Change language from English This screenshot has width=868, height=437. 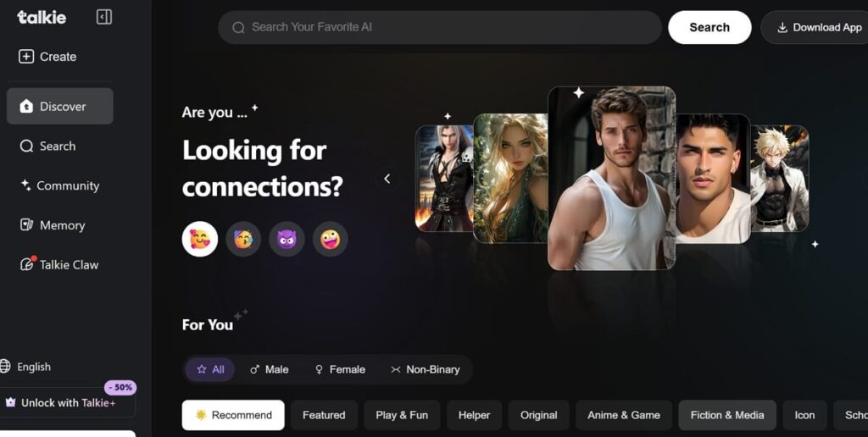[33, 367]
